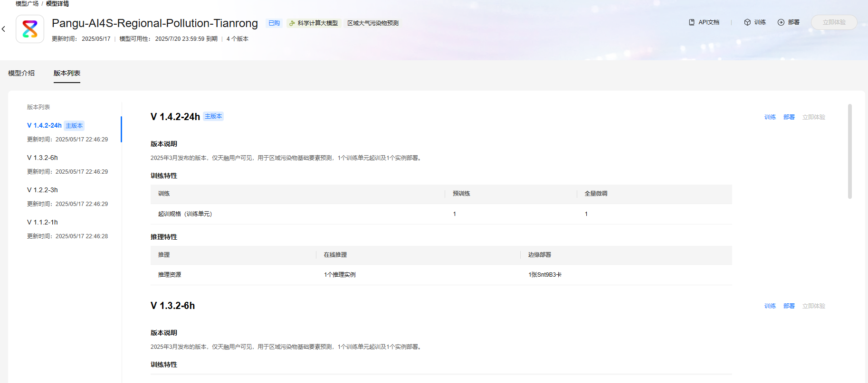Click the 模型广场 breadcrumb

coord(27,3)
